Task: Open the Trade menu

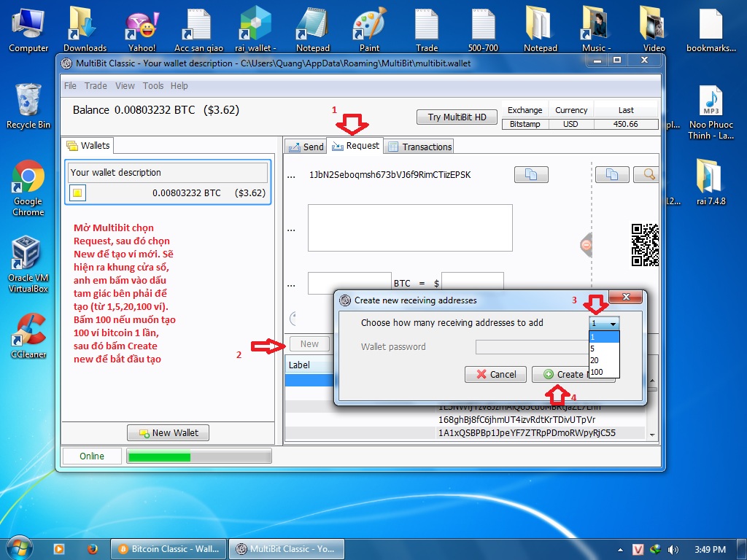Action: [x=96, y=86]
